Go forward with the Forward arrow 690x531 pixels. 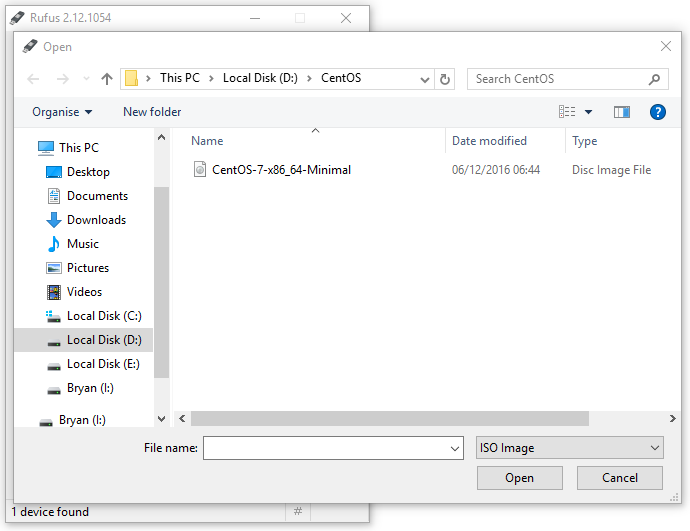point(63,79)
